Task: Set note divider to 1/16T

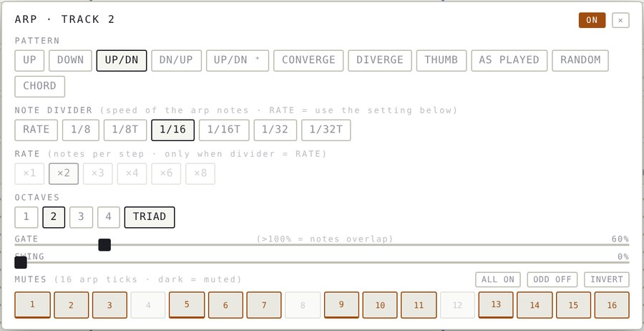Action: click(x=224, y=130)
